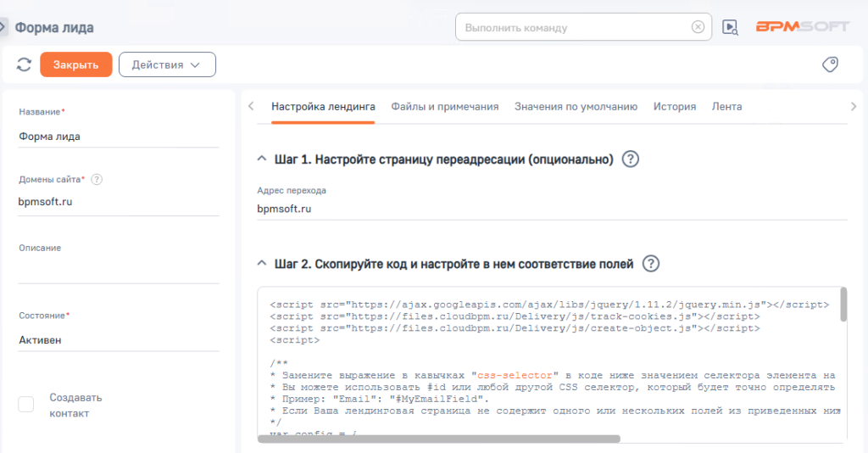Image resolution: width=868 pixels, height=453 pixels.
Task: Open the Лента tab
Action: click(x=726, y=106)
